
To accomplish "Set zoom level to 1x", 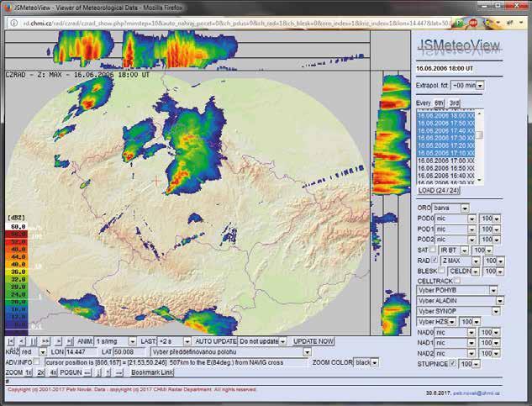I will pyautogui.click(x=29, y=372).
